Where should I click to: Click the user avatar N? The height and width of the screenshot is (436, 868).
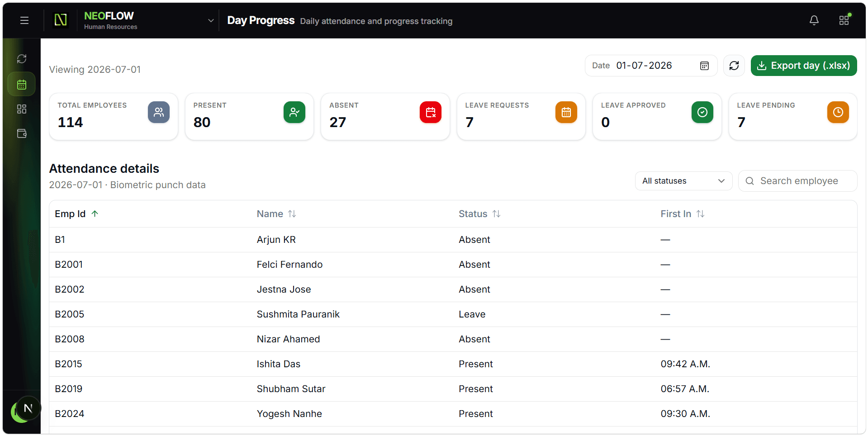pyautogui.click(x=28, y=408)
